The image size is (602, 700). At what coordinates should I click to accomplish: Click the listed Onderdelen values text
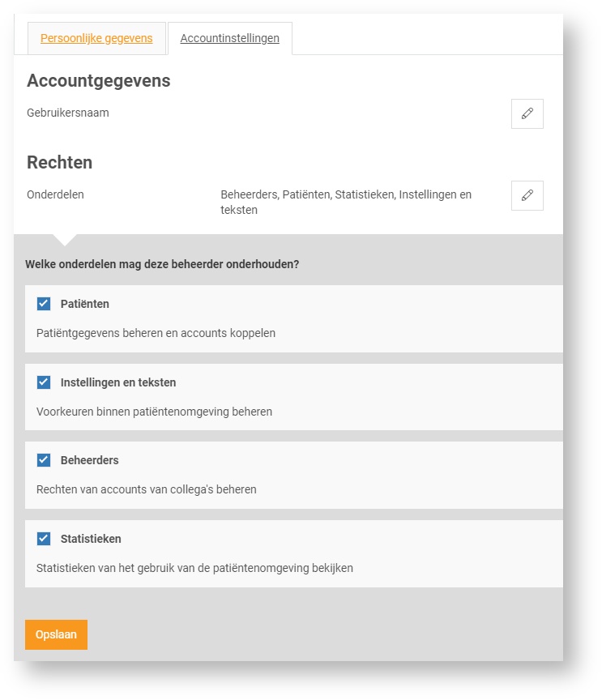(x=345, y=202)
